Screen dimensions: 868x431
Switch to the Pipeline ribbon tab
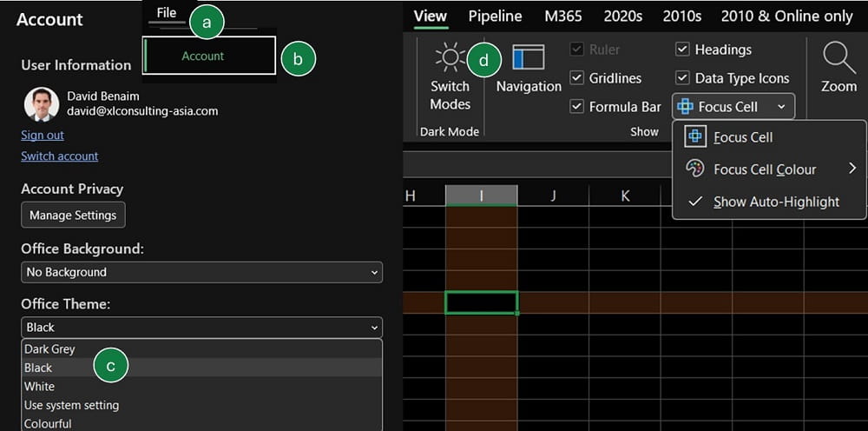495,16
